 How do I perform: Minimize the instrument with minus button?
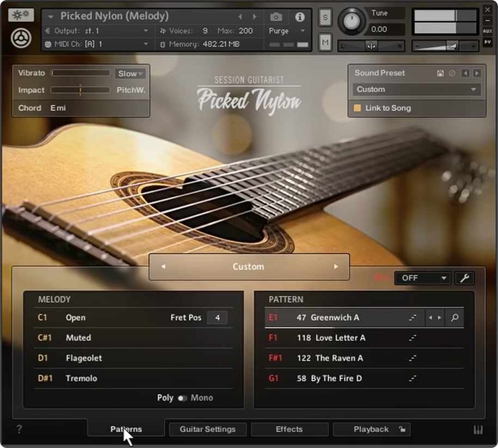[x=488, y=20]
